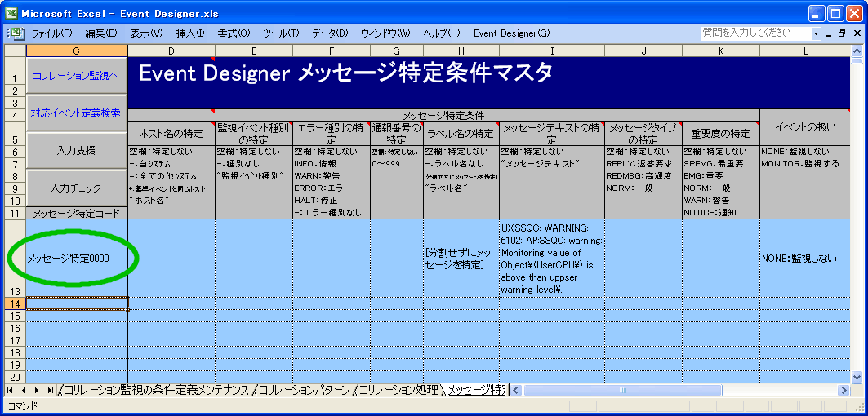Open the Event Designer(G) menu
The image size is (868, 416).
coord(511,33)
